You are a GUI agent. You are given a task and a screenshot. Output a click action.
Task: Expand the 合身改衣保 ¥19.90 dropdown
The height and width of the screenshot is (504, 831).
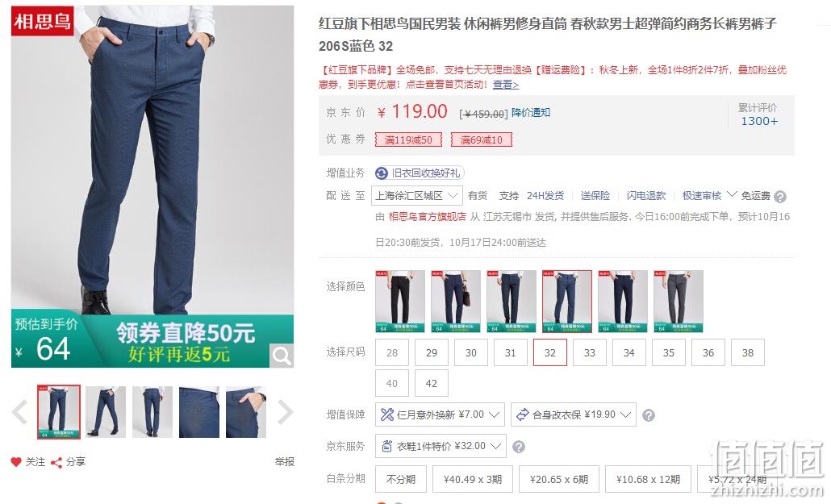(574, 414)
